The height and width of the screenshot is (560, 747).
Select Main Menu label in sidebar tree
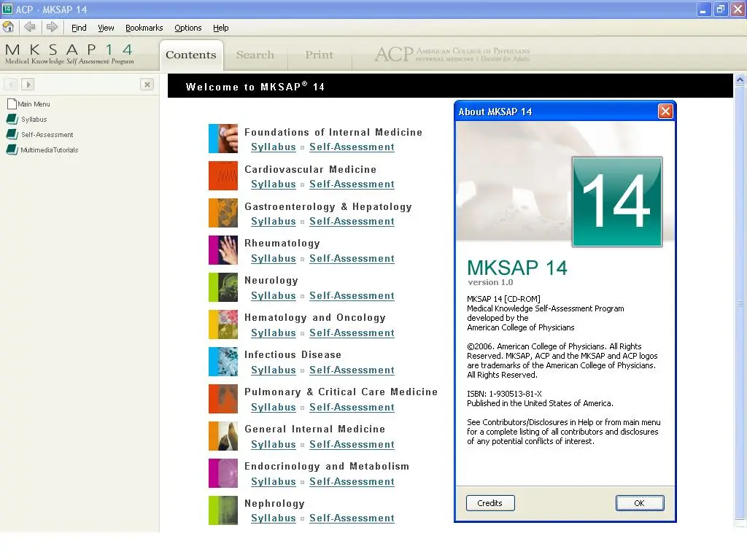coord(34,104)
